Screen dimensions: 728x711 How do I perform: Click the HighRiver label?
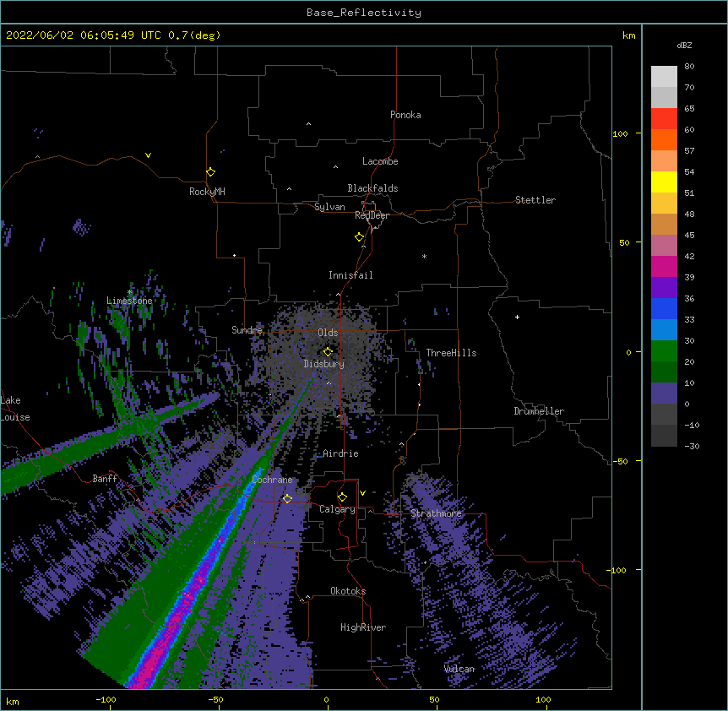(363, 627)
